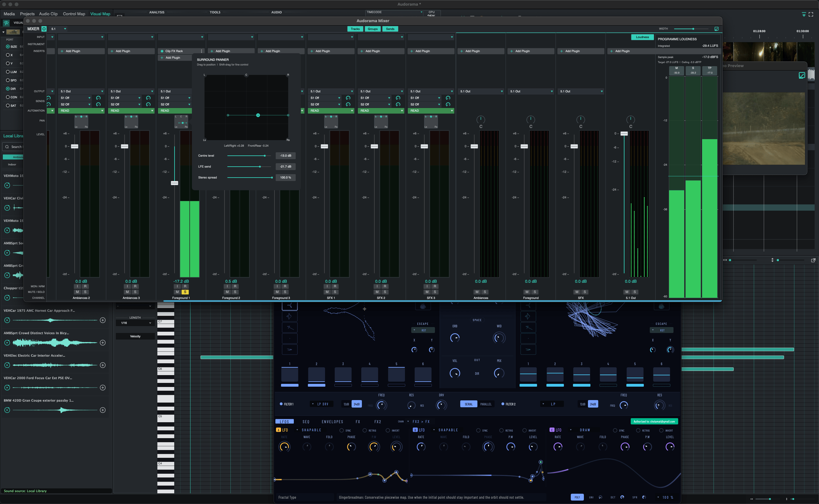Open the external-window icon below the timeline
The image size is (819, 504).
coord(813,260)
